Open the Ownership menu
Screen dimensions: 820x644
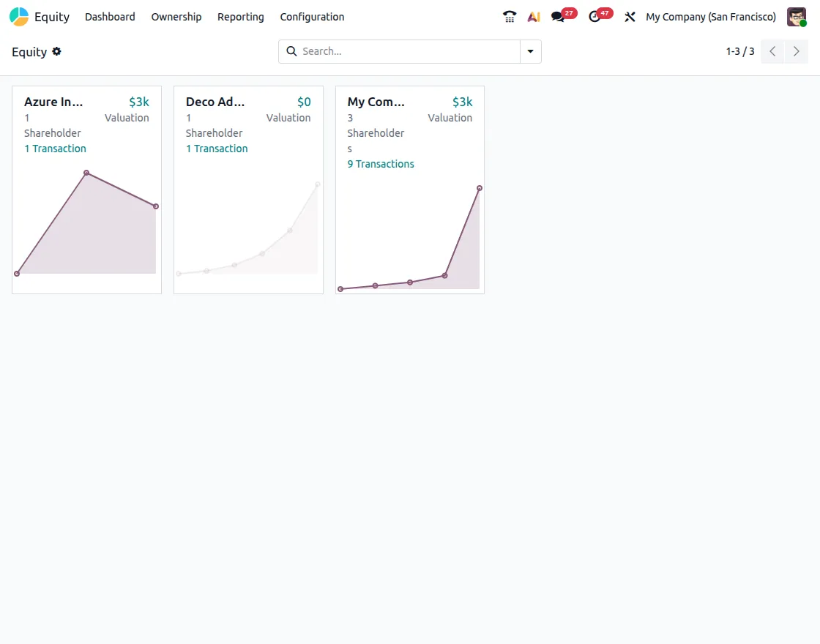(x=176, y=16)
